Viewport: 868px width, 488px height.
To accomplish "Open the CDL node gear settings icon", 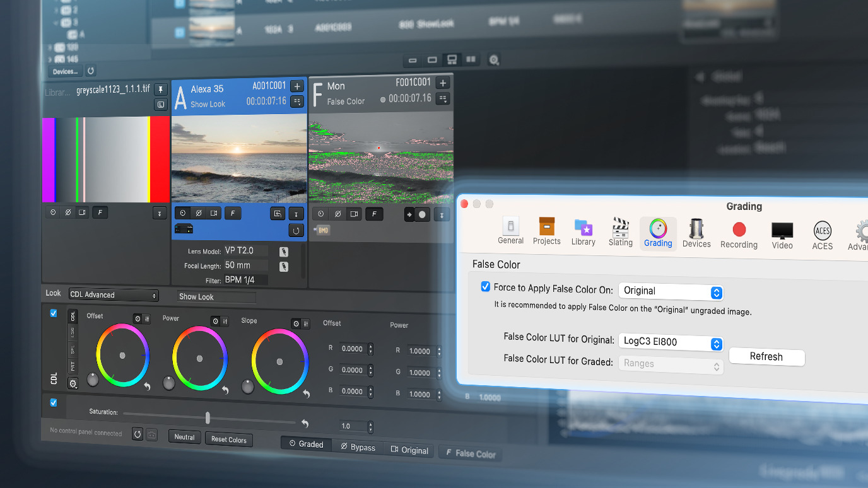I will point(73,383).
